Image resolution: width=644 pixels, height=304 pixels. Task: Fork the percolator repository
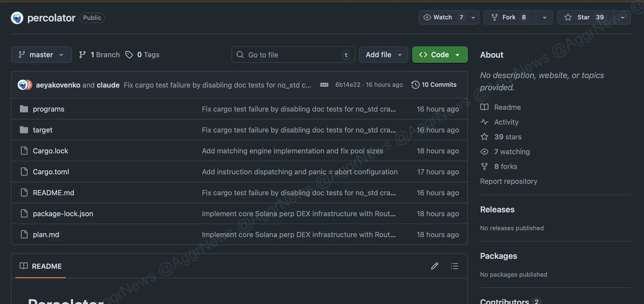point(509,17)
